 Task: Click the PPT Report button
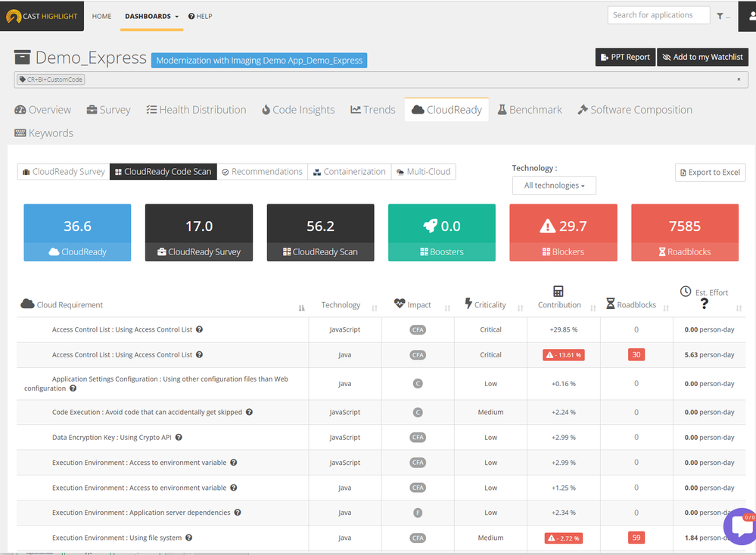[x=625, y=57]
